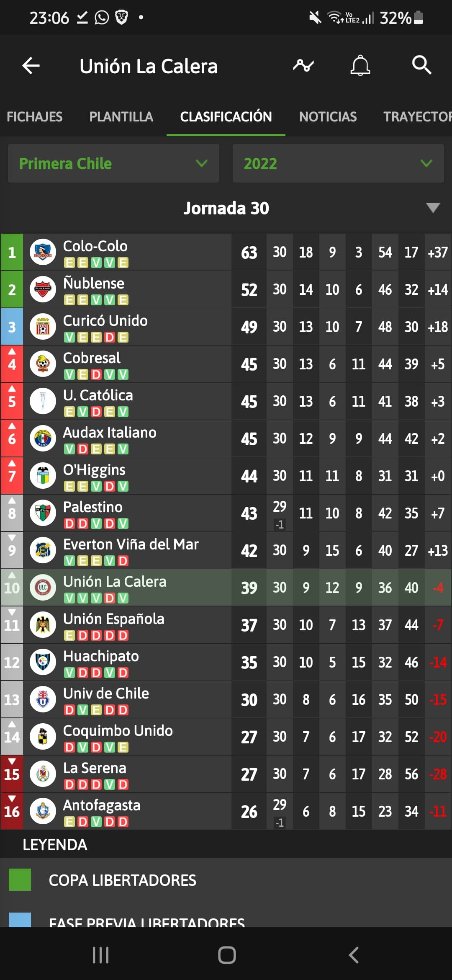Click the green Copa Libertadores legend swatch
452x980 pixels.
click(x=20, y=879)
